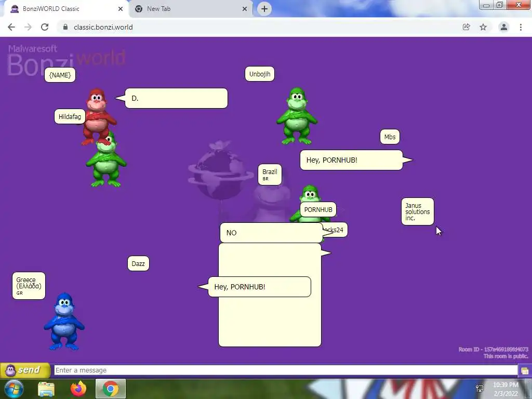Click the Bonzi send button
The image size is (532, 399).
coord(25,370)
